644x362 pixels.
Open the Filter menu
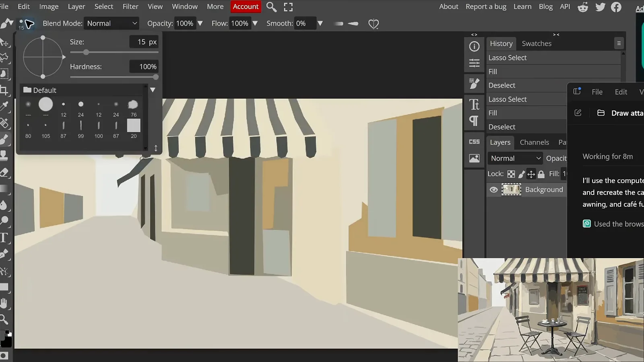pos(130,6)
